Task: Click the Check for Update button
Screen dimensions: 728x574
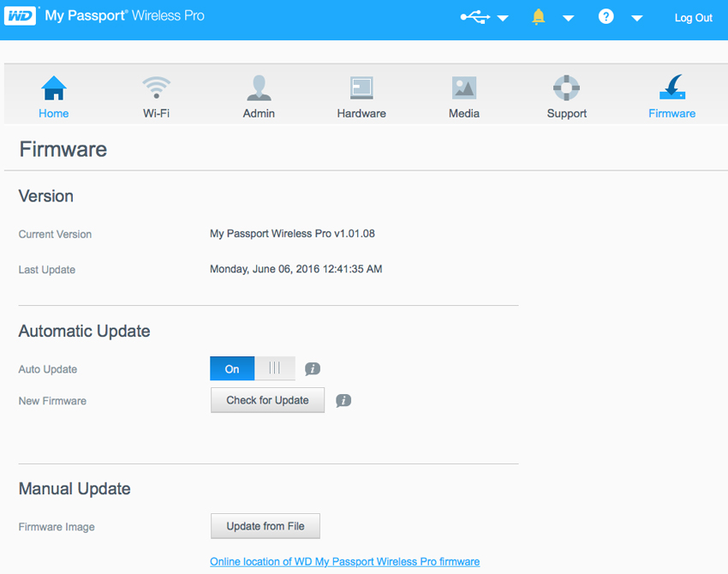Action: [267, 400]
